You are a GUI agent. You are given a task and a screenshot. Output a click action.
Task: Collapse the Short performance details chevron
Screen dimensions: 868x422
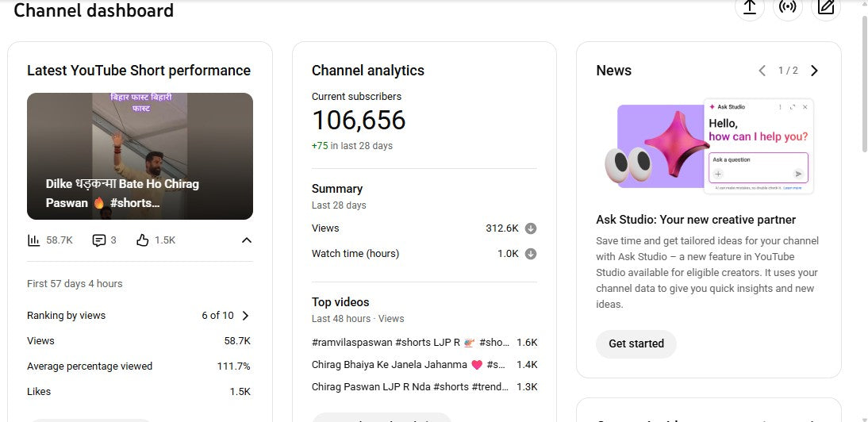coord(246,240)
